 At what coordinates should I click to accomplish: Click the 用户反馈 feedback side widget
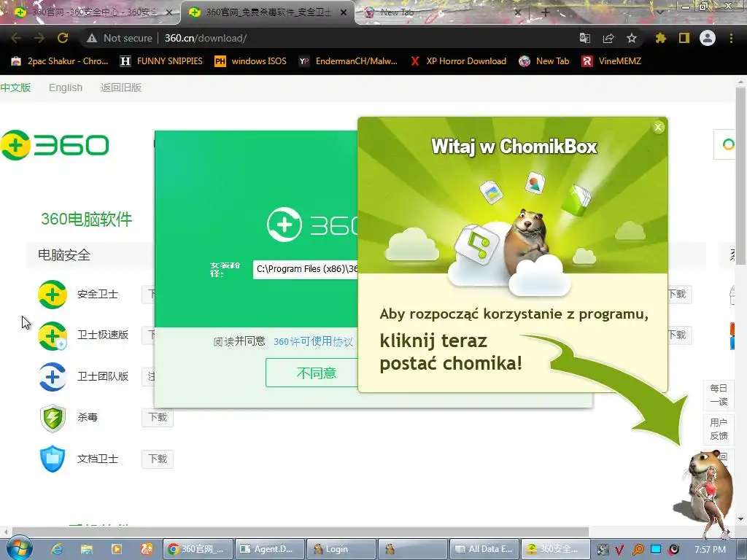click(719, 429)
